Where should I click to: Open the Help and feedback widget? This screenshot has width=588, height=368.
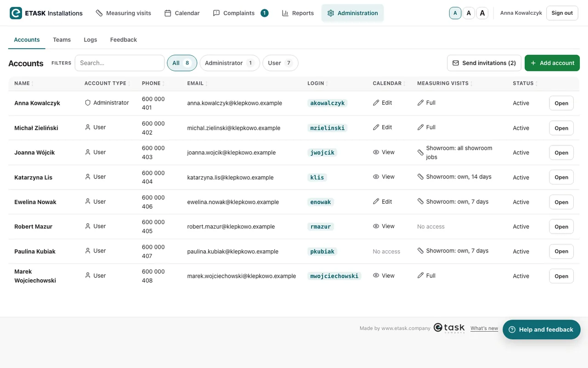(x=542, y=329)
